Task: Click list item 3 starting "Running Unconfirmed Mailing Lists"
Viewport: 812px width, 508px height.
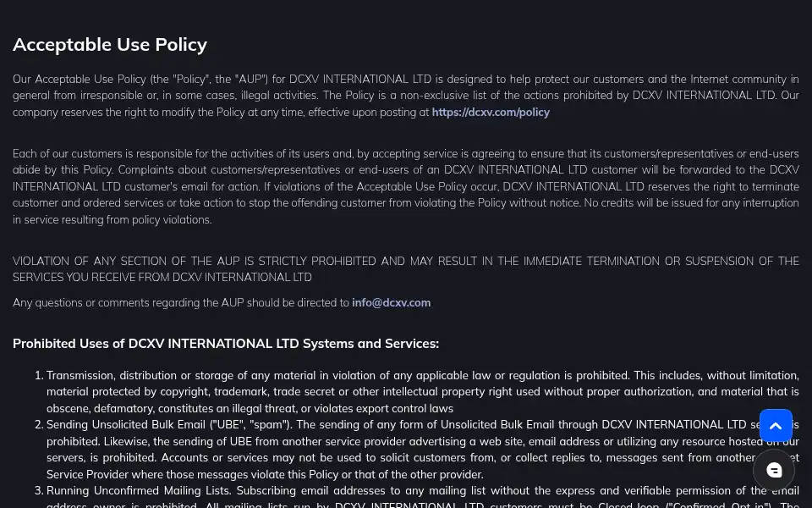Action: 423,496
